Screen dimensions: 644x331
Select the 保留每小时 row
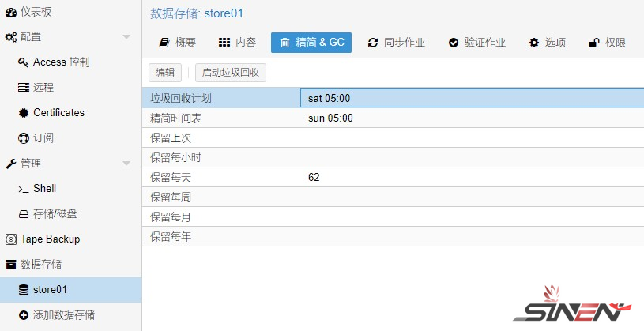point(393,158)
